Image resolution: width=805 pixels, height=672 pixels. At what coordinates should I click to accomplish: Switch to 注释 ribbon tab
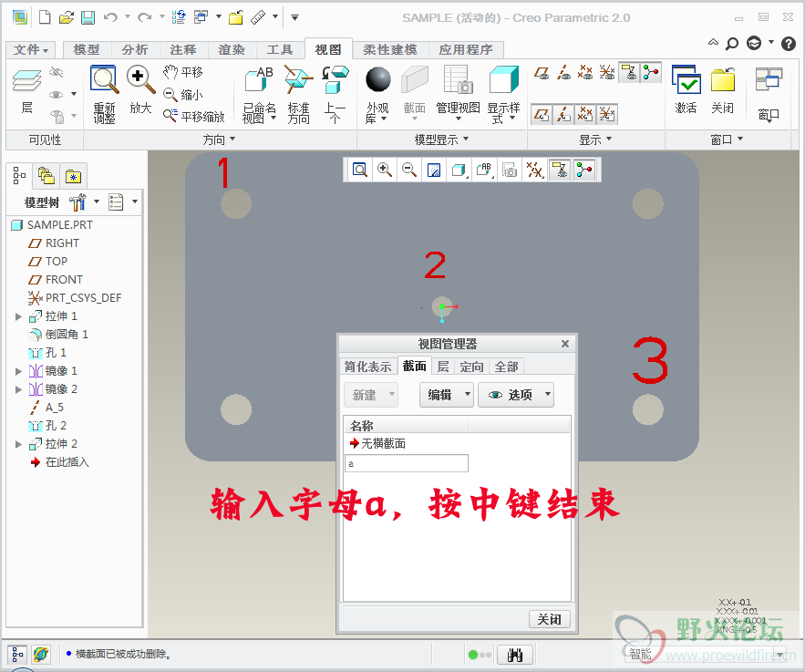[182, 50]
